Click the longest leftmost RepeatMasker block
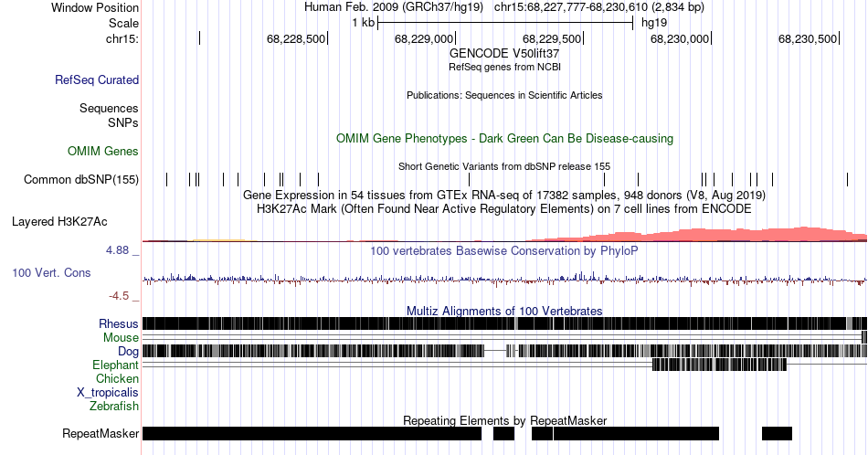The width and height of the screenshot is (868, 455). (x=312, y=433)
